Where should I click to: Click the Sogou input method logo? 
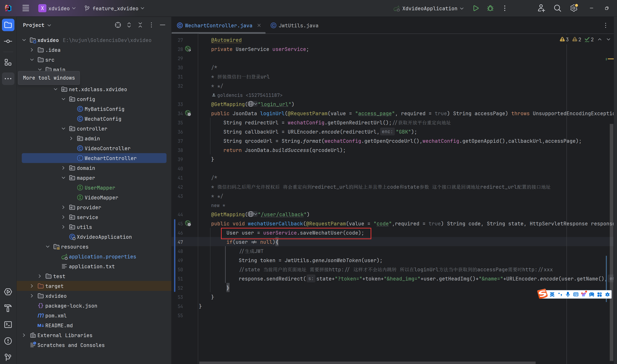click(542, 294)
